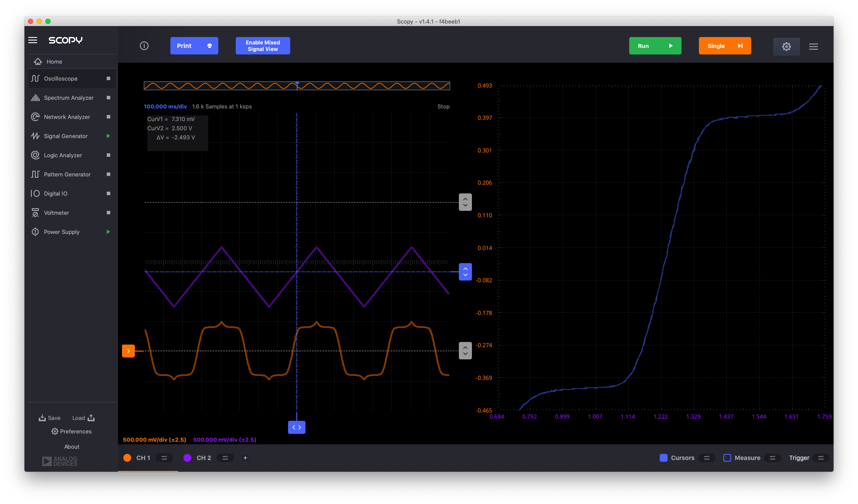This screenshot has width=858, height=504.
Task: Open Network Analyzer instrument
Action: [72, 117]
